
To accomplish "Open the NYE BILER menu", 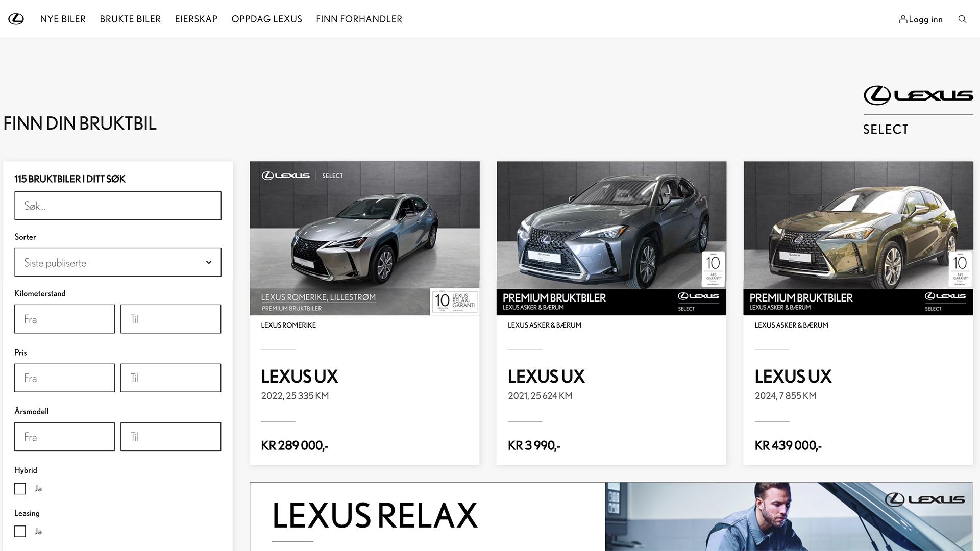I will coord(63,19).
